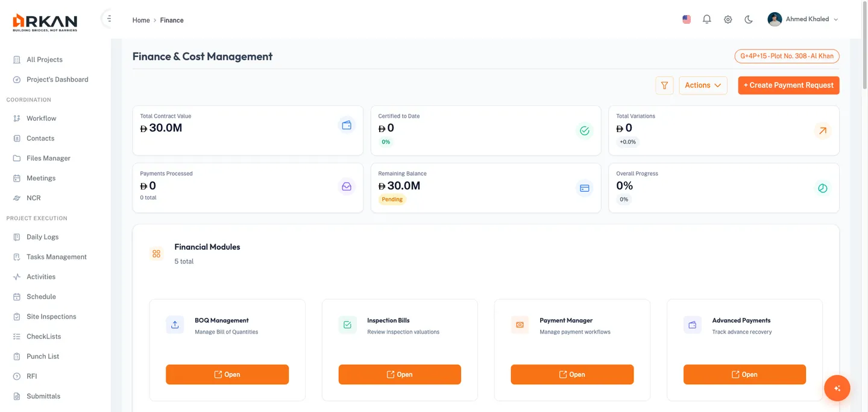Image resolution: width=868 pixels, height=412 pixels.
Task: Click the Overall Progress circular indicator
Action: pyautogui.click(x=822, y=188)
